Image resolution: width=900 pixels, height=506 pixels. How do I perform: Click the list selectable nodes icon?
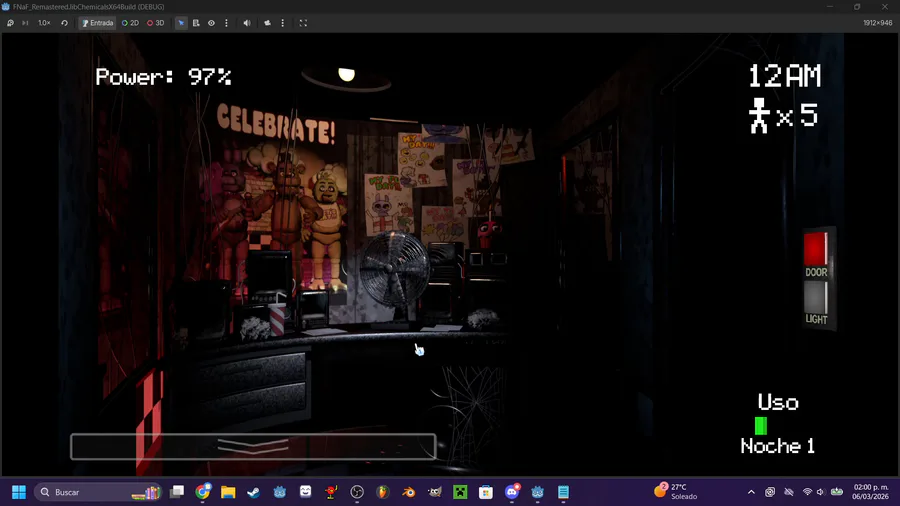196,23
